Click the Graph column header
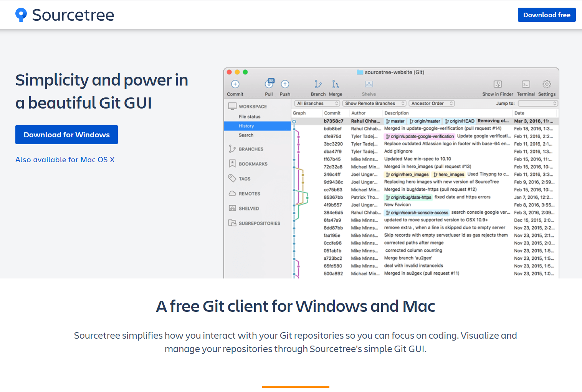This screenshot has height=392, width=582. pyautogui.click(x=299, y=113)
